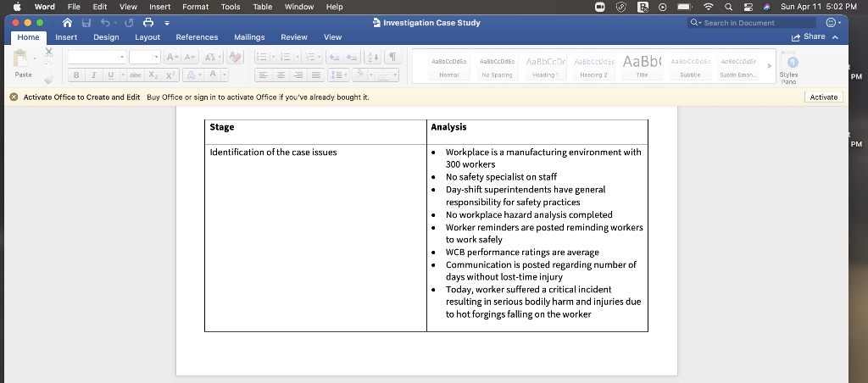This screenshot has height=383, width=868.
Task: Switch to the Insert ribbon tab
Action: [66, 37]
